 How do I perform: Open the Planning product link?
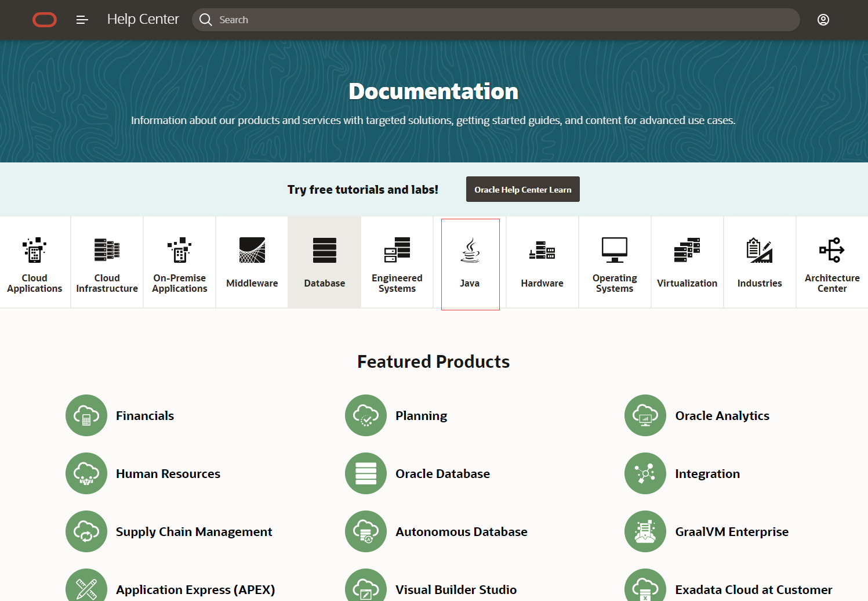[422, 416]
